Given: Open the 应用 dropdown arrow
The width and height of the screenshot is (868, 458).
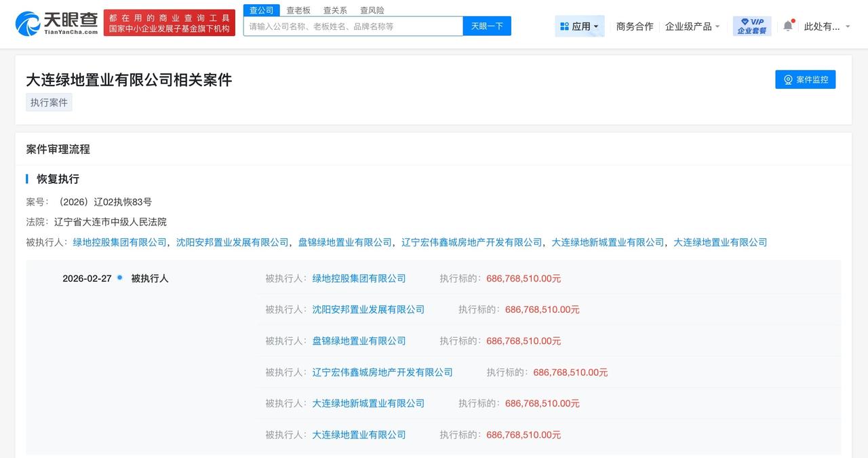Looking at the screenshot, I should (593, 25).
